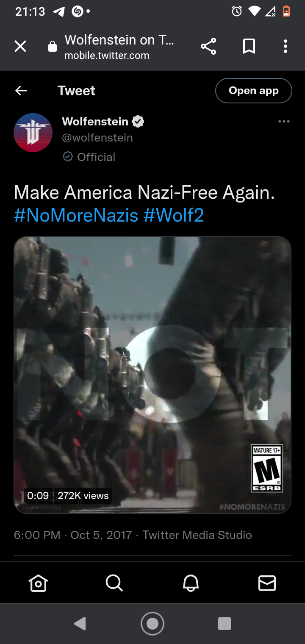
Task: Close the browser custom tab
Action: click(x=20, y=47)
